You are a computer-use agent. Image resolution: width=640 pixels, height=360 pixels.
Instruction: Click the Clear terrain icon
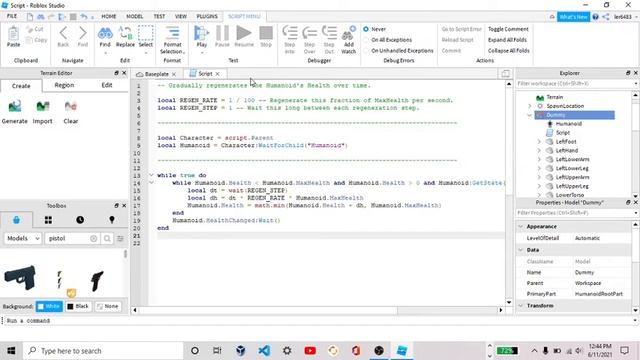point(71,107)
